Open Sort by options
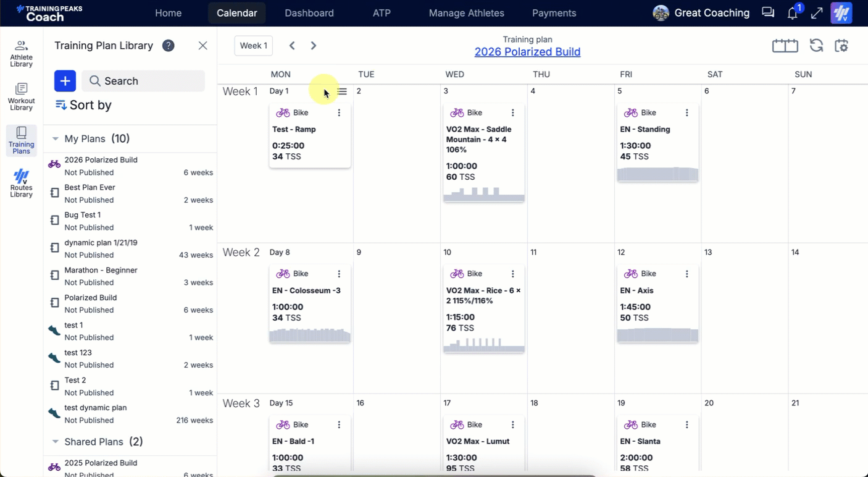The width and height of the screenshot is (868, 477). pyautogui.click(x=83, y=105)
